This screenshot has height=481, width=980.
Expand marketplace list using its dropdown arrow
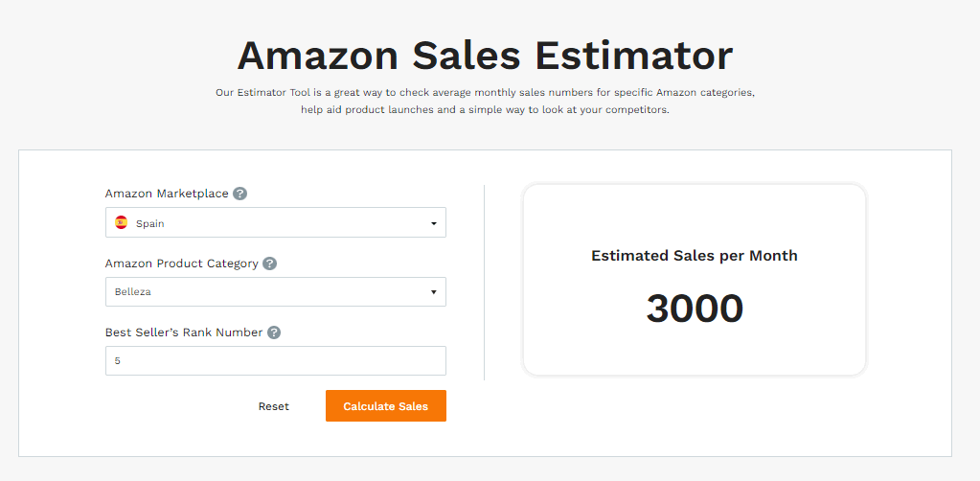click(434, 223)
